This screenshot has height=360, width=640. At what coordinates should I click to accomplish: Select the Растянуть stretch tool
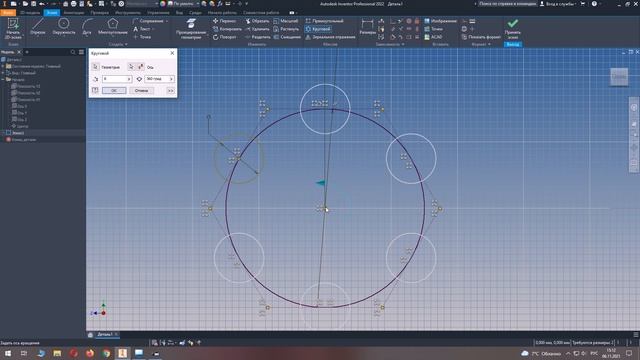pos(286,29)
